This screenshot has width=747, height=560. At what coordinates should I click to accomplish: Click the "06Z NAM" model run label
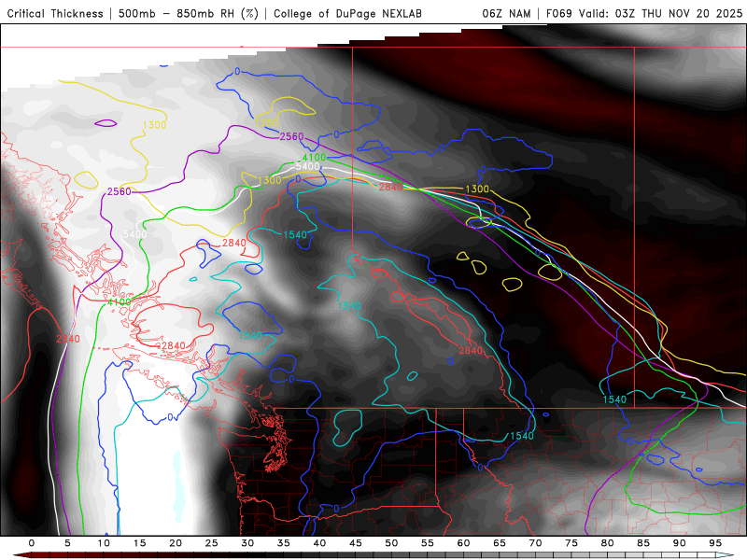506,13
